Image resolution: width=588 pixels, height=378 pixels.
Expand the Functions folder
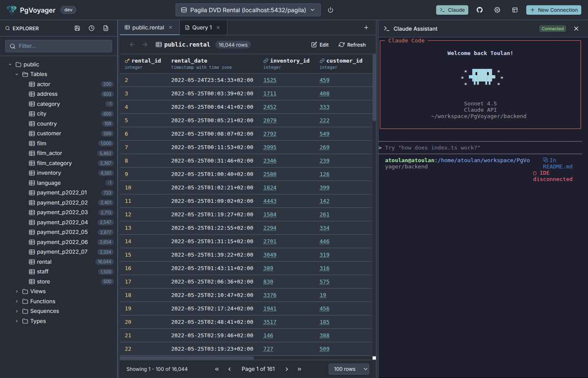click(x=17, y=302)
